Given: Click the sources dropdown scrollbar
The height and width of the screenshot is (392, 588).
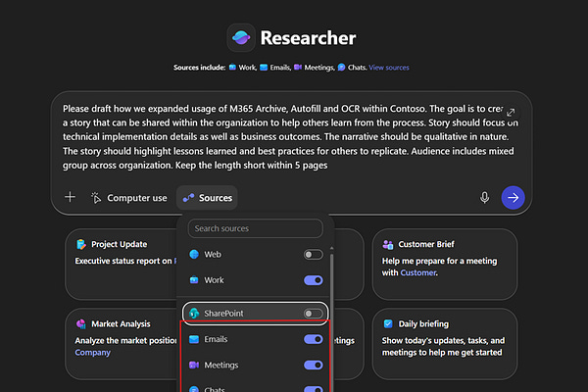Looking at the screenshot, I should pos(332,322).
